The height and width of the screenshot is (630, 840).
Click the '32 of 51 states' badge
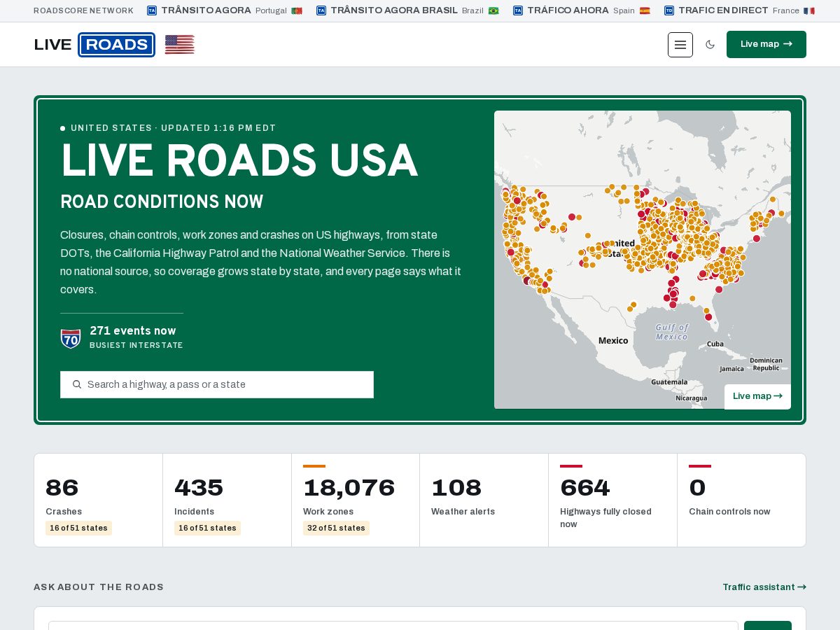coord(336,528)
